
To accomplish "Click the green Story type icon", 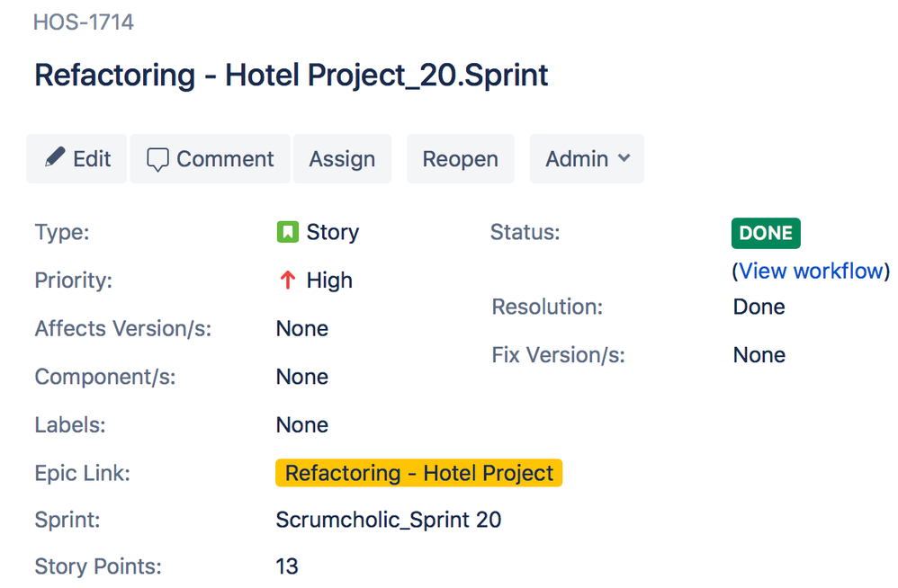I will [287, 232].
